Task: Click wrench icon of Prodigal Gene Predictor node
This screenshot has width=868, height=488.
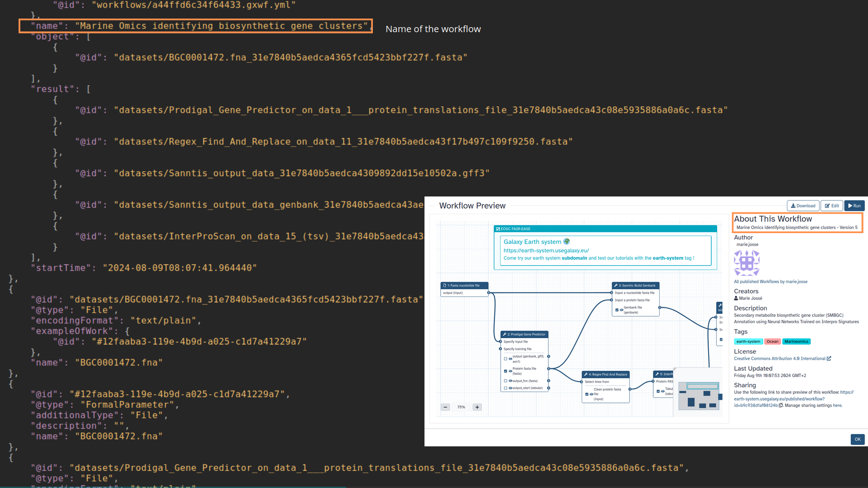Action: [504, 335]
